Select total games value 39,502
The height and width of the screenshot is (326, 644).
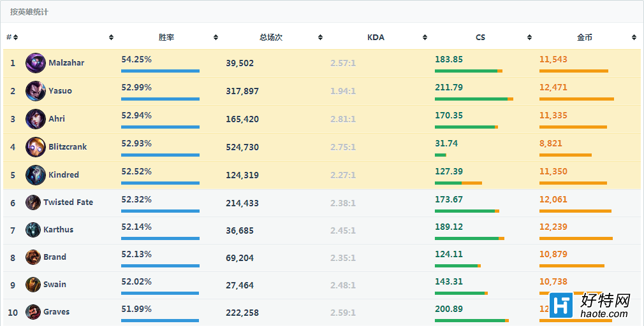(x=240, y=63)
